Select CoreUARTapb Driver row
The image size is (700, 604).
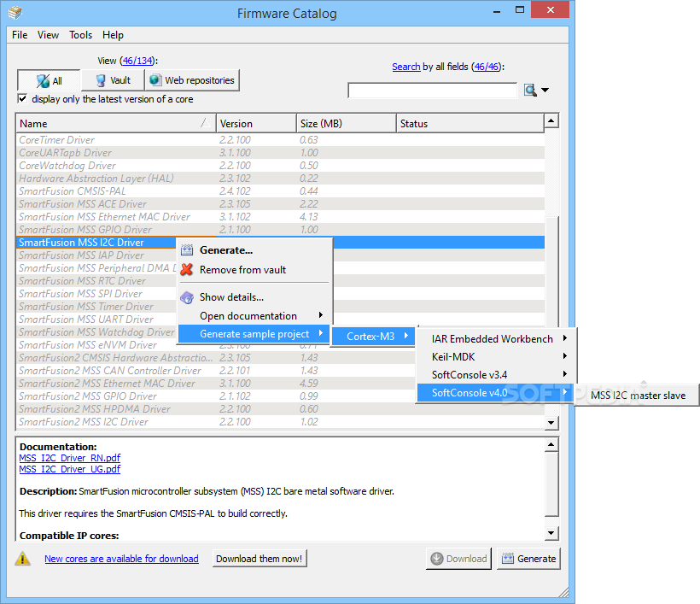(x=280, y=153)
